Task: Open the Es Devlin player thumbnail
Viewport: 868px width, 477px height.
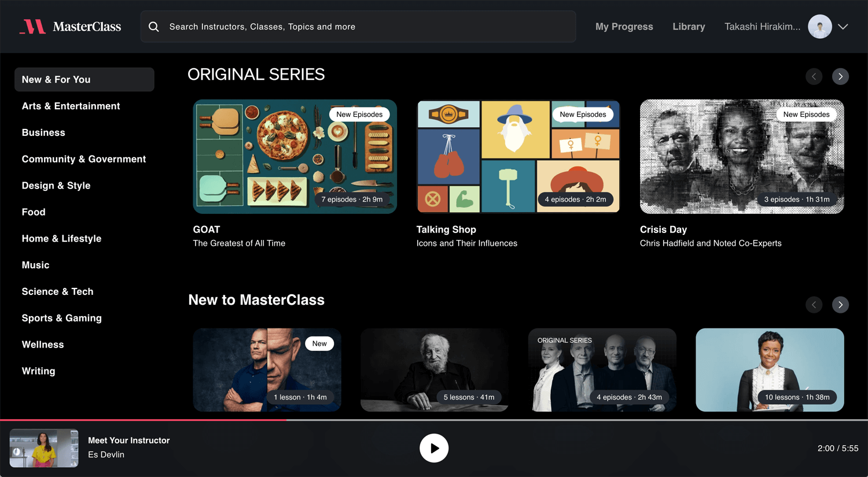Action: pyautogui.click(x=44, y=448)
